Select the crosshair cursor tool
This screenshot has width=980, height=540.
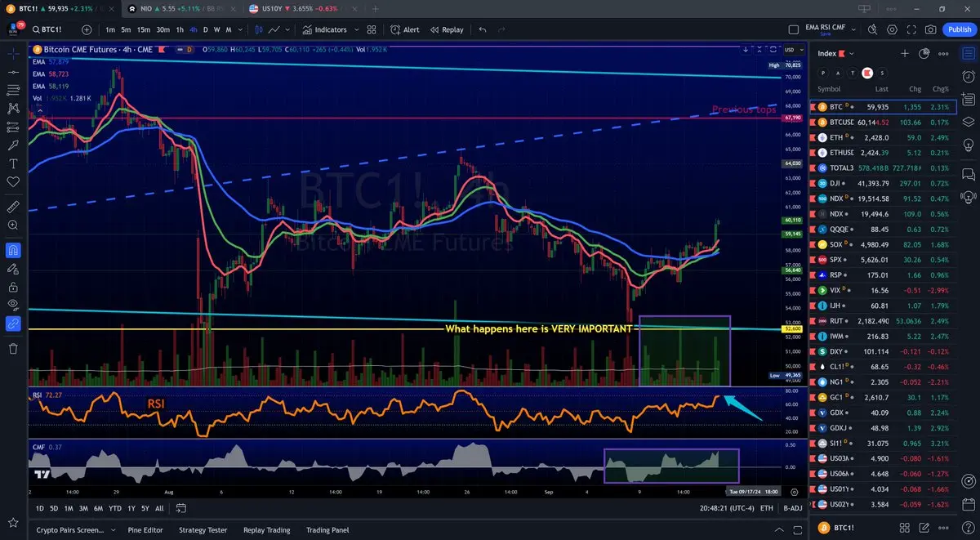(x=13, y=53)
